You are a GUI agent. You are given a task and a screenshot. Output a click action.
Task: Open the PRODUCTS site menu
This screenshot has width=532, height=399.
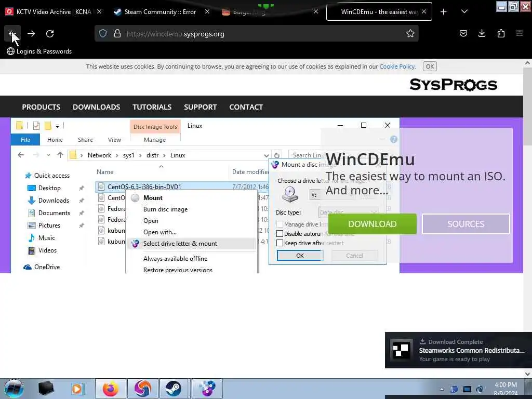tap(41, 107)
